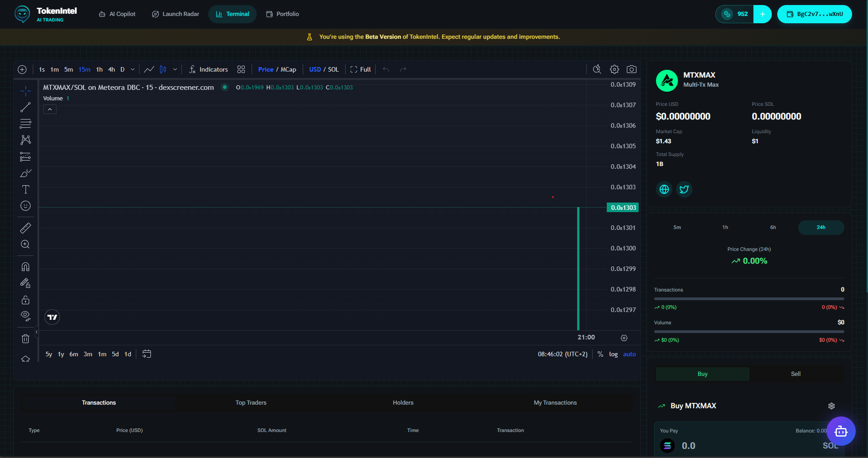This screenshot has height=458, width=868.
Task: Open the forecasting and measurement tools
Action: tap(26, 156)
